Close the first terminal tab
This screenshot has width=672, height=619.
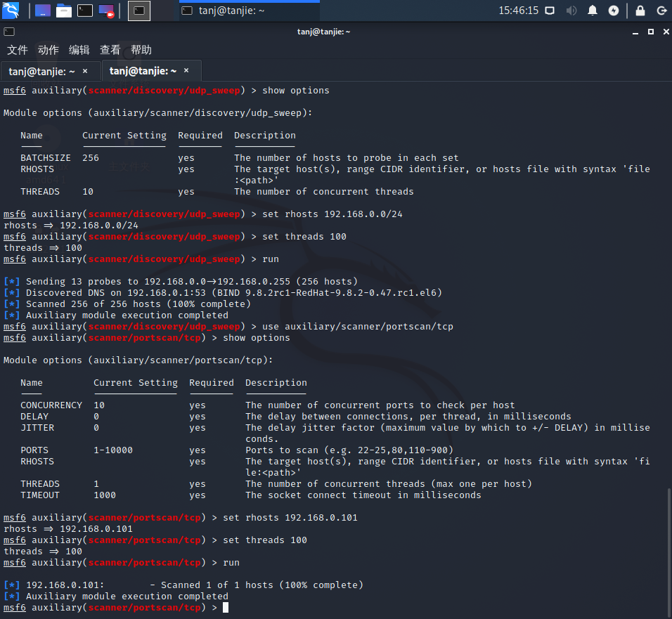[x=85, y=71]
